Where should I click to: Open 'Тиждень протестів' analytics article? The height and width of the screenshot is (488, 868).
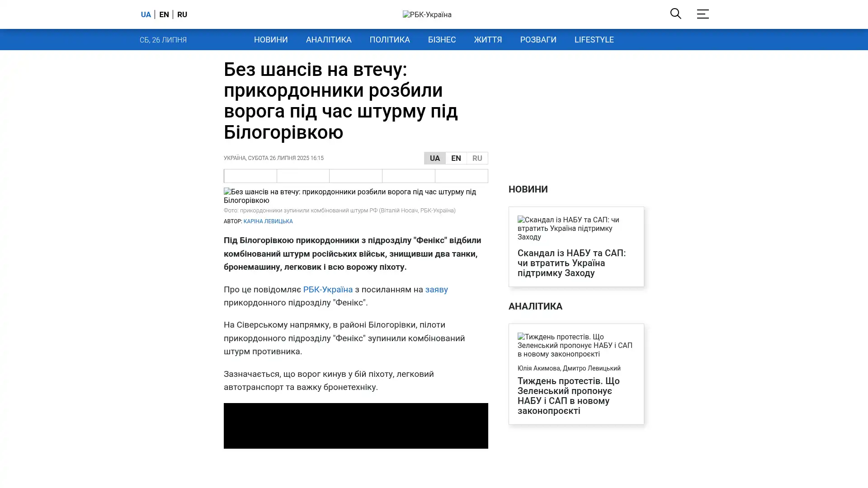(568, 395)
